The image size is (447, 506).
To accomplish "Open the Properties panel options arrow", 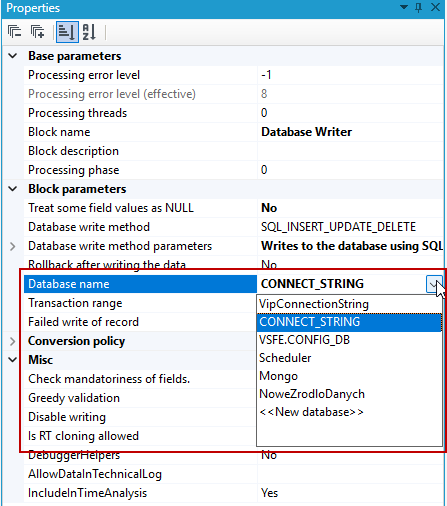I will coord(404,7).
